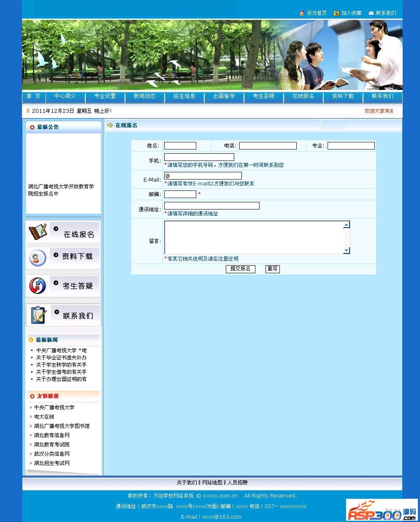Open news item 中央广播电视大学“电
Screen dimensions: 420x522
coord(61,351)
